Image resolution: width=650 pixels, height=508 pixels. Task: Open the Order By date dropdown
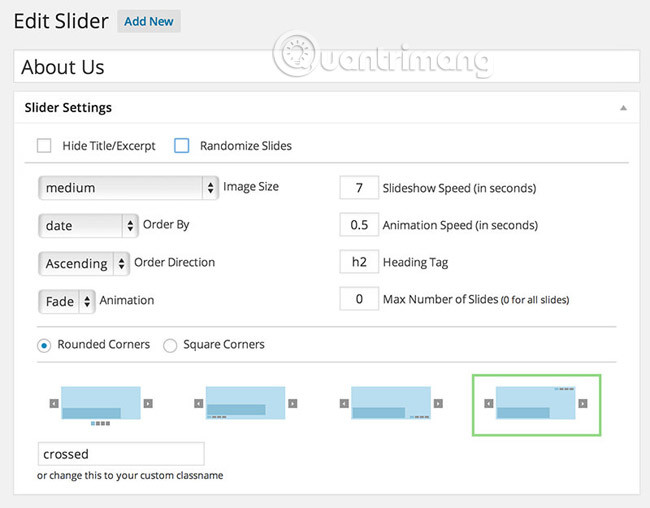click(88, 225)
